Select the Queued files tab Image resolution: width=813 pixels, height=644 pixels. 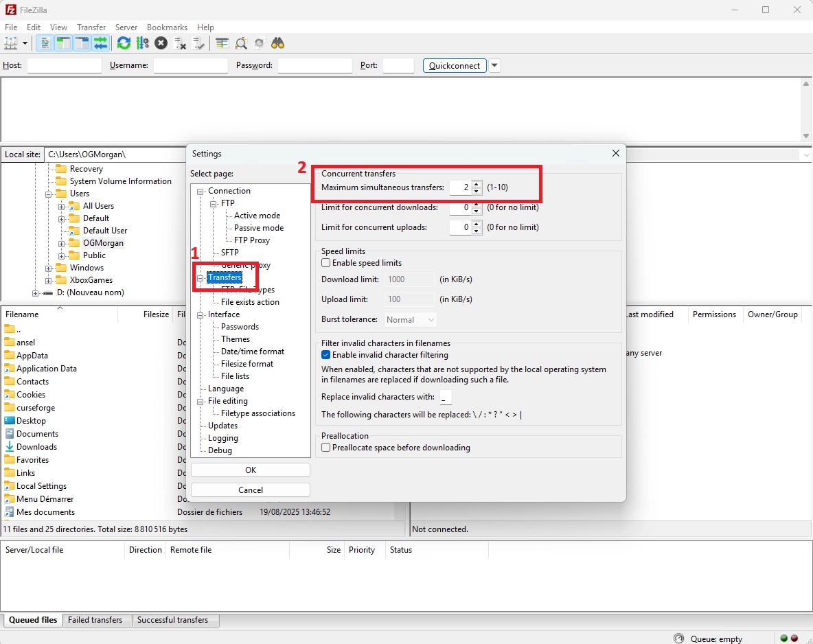point(33,620)
